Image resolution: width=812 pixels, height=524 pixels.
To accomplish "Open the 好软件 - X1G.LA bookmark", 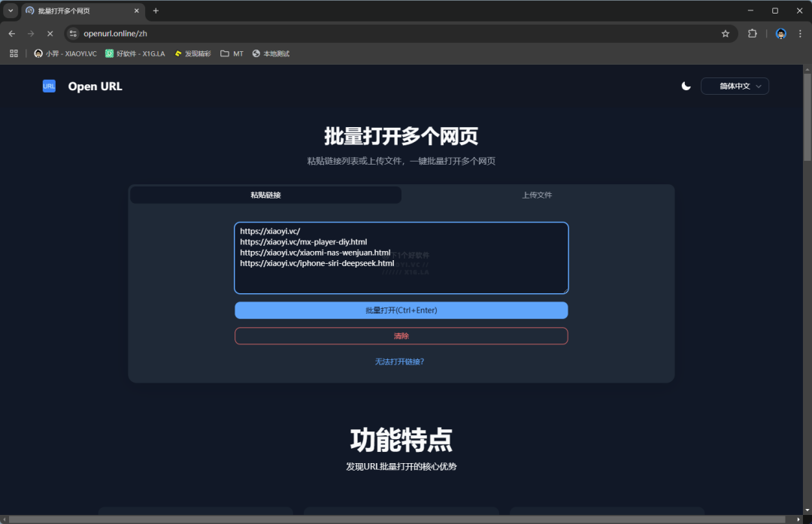I will [135, 53].
